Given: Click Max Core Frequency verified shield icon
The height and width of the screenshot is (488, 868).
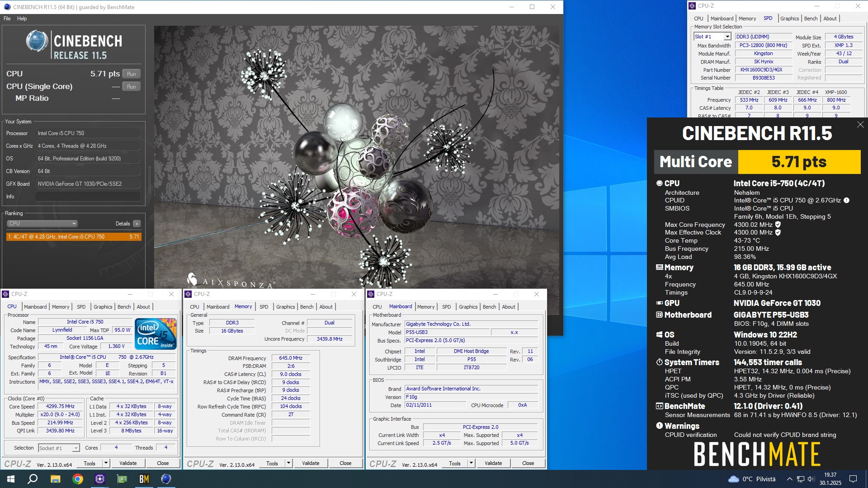Looking at the screenshot, I should 778,225.
